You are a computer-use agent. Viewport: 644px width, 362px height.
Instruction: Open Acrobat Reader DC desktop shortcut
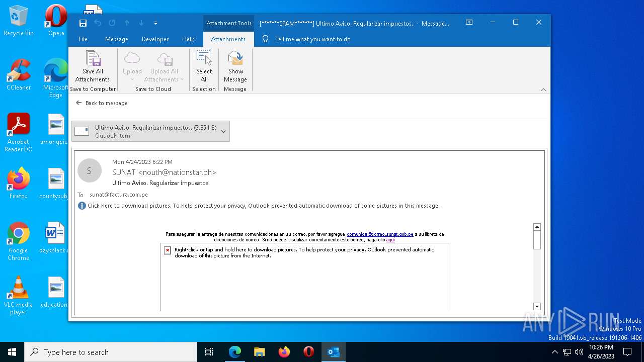[x=19, y=133]
